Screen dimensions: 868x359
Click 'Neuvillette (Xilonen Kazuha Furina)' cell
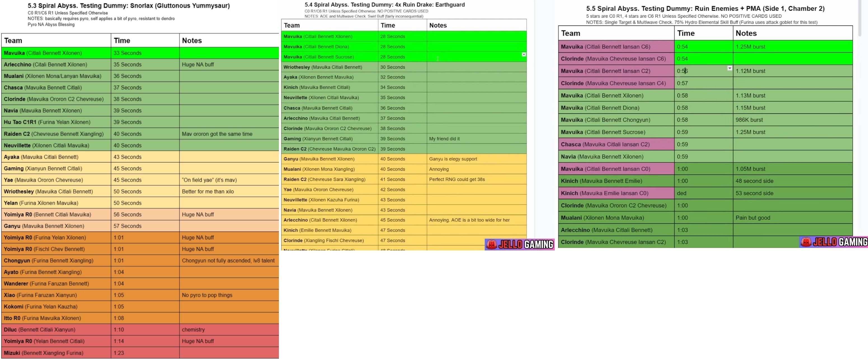[x=330, y=200]
